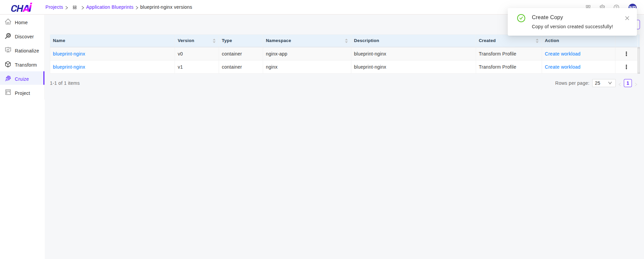
Task: Sort table by Version column
Action: click(214, 41)
